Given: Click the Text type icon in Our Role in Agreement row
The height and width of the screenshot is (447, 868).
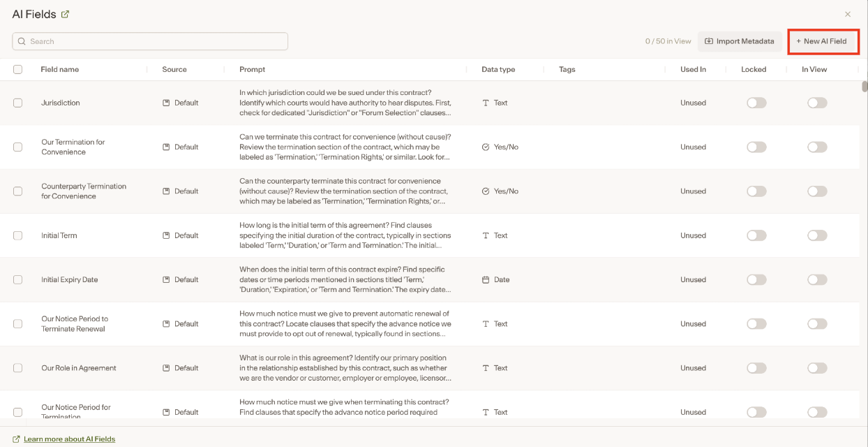Looking at the screenshot, I should tap(486, 368).
